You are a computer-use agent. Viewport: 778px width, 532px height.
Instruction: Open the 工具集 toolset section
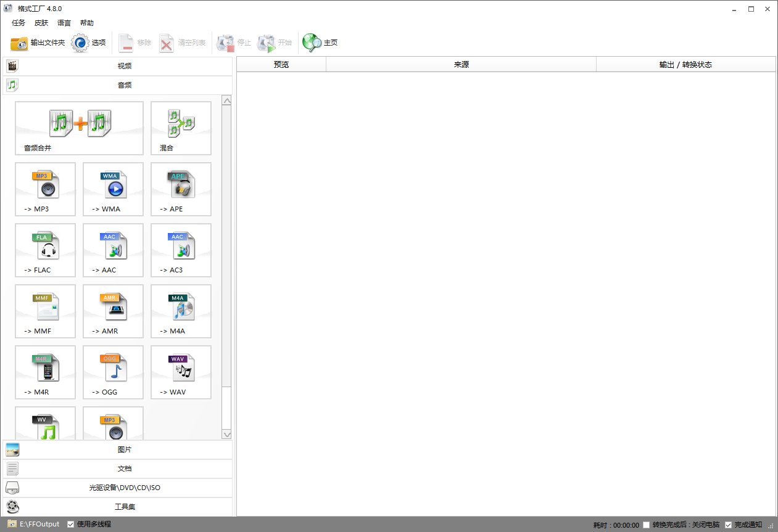click(x=123, y=507)
